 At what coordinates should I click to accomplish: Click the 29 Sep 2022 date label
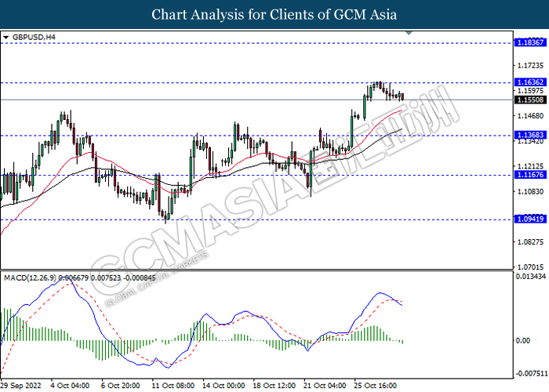pos(21,386)
